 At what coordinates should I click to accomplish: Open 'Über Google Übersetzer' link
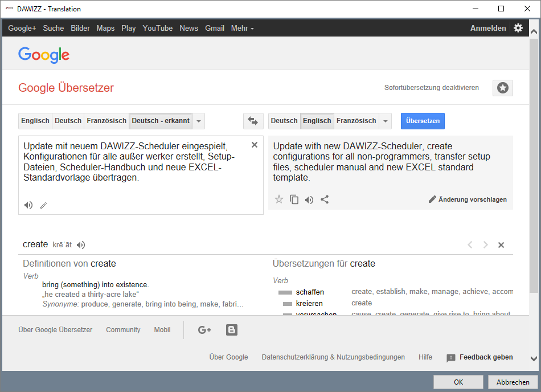coord(55,330)
